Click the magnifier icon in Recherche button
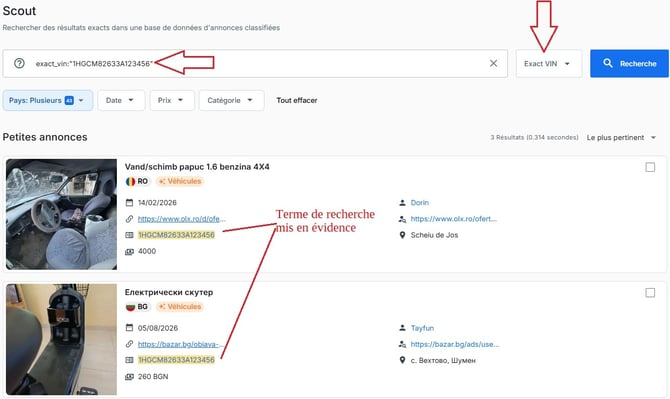Viewport: 670px width, 399px height. (608, 63)
